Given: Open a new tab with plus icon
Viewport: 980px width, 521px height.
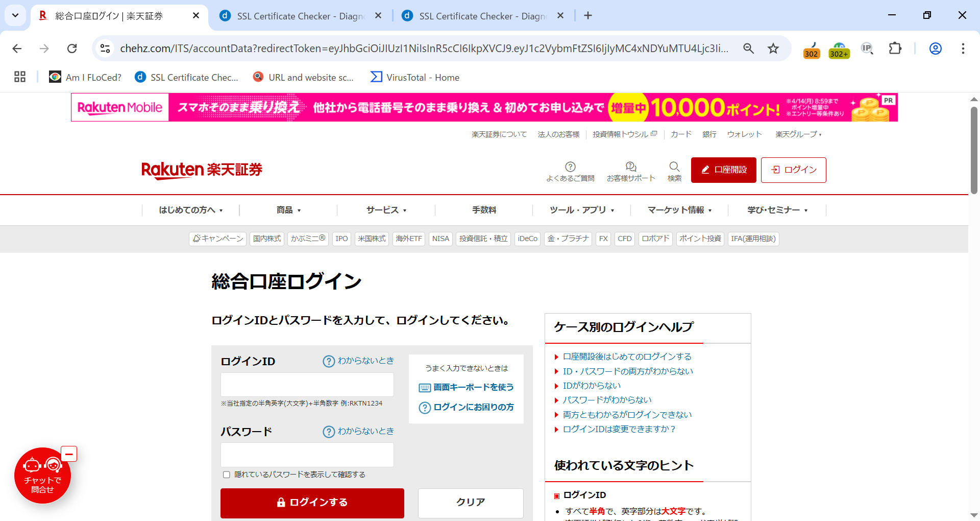Looking at the screenshot, I should 588,16.
